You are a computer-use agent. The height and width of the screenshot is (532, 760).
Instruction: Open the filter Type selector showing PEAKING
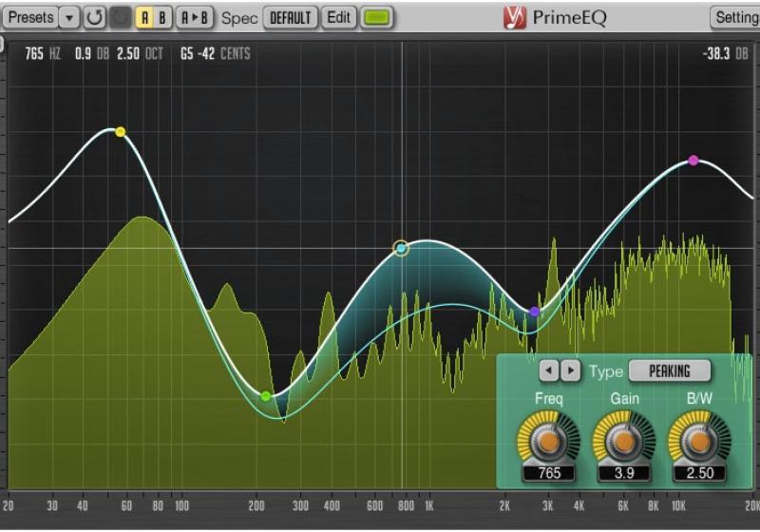point(670,370)
